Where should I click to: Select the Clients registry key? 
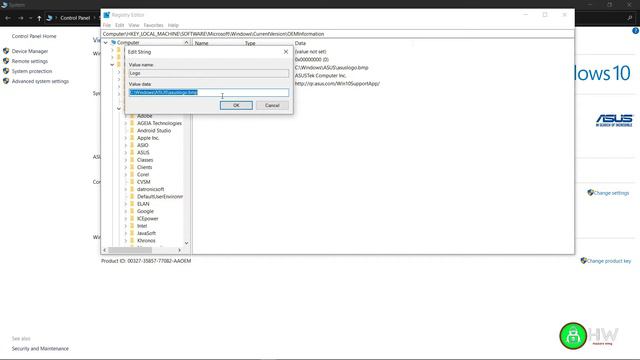pyautogui.click(x=144, y=167)
